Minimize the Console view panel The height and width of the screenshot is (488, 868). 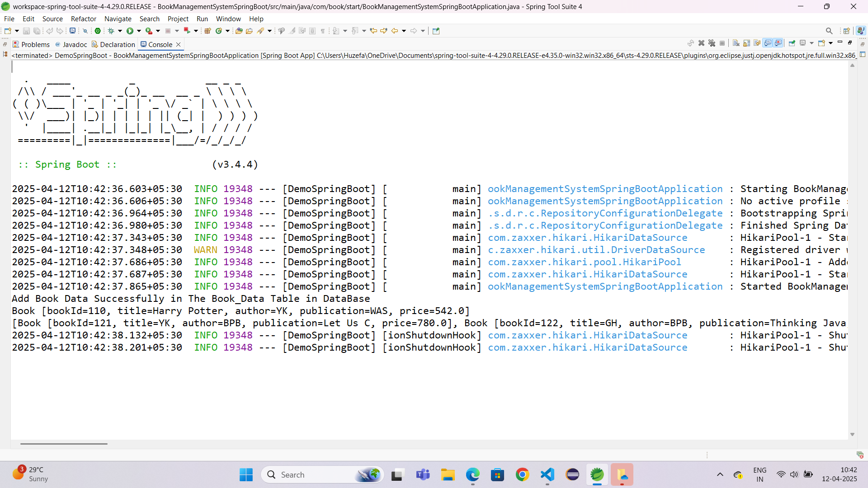tap(840, 42)
